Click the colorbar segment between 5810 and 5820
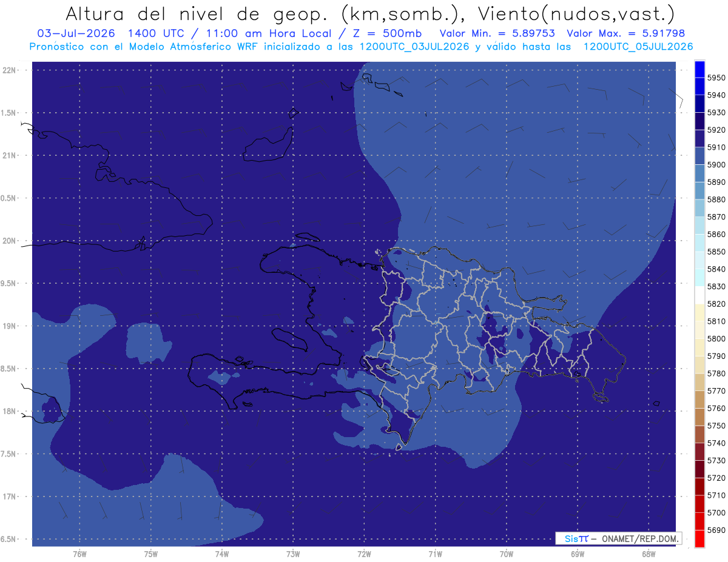Screen dimensions: 728x562 (x=699, y=313)
